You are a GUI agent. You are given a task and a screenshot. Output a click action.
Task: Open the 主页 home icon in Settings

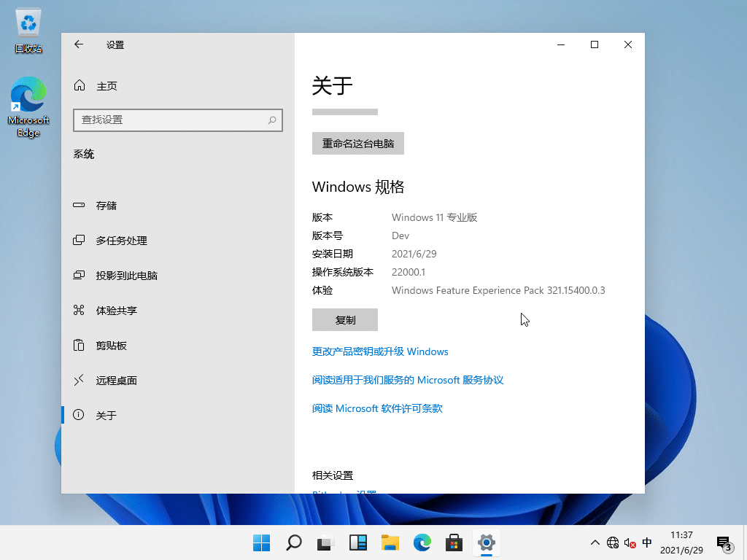[80, 85]
